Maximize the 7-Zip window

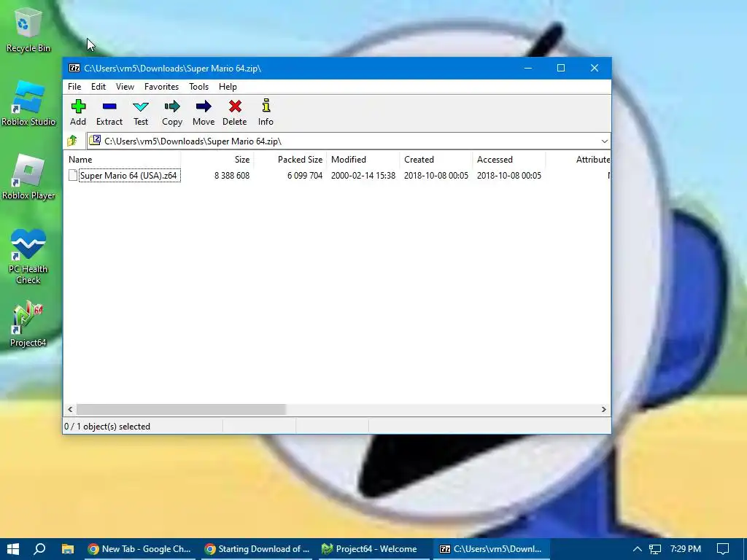561,68
